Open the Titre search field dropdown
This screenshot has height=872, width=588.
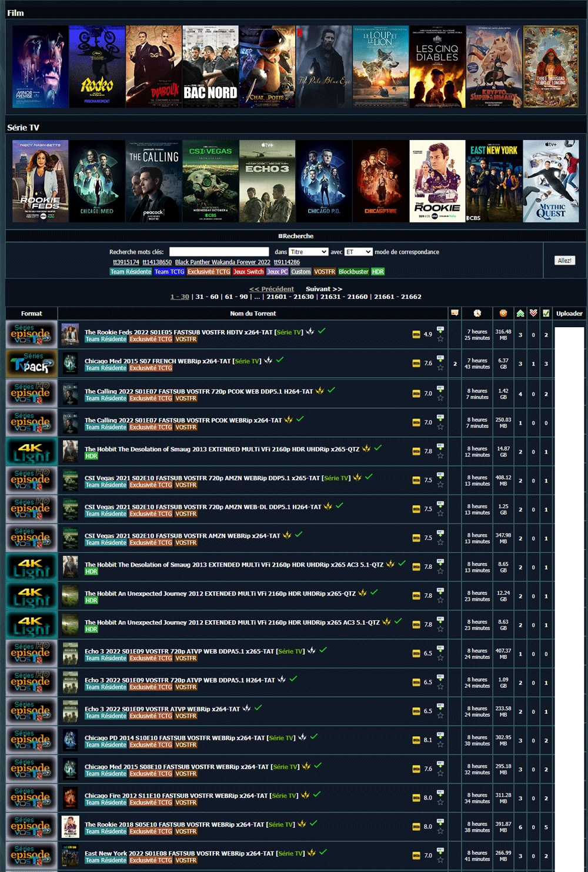pos(308,252)
